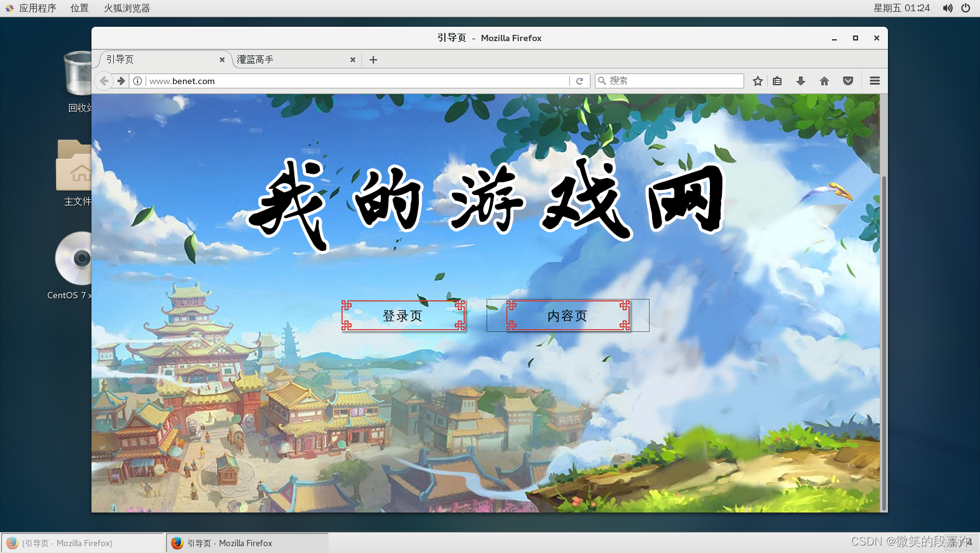The image size is (980, 553).
Task: Click the 登录页 button
Action: 403,316
